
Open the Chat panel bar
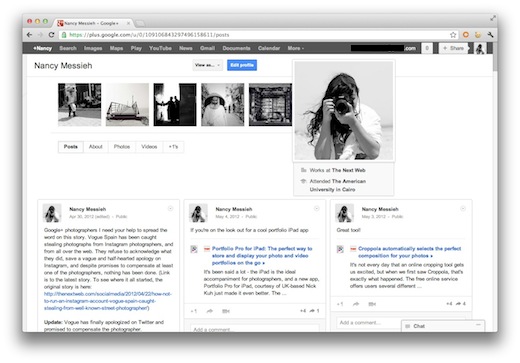click(443, 326)
